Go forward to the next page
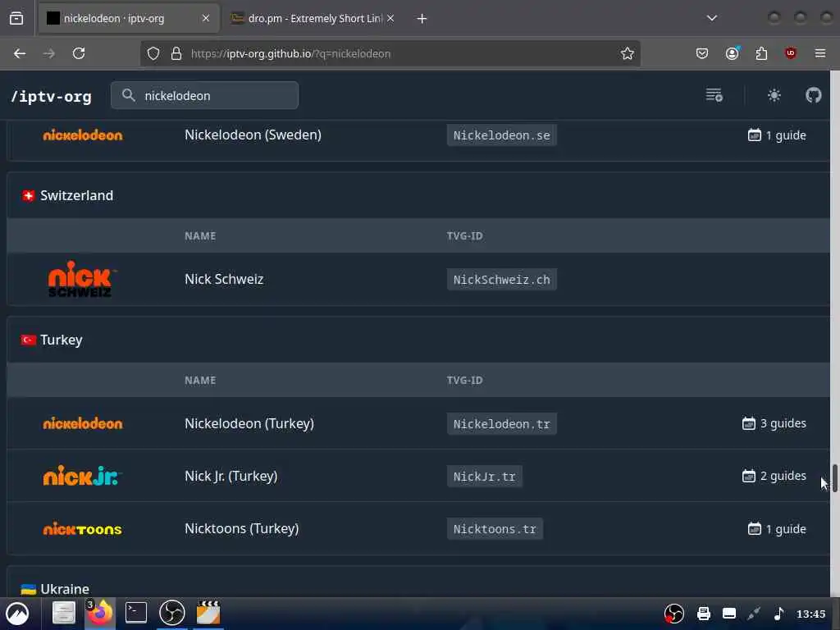The image size is (840, 630). 48,53
